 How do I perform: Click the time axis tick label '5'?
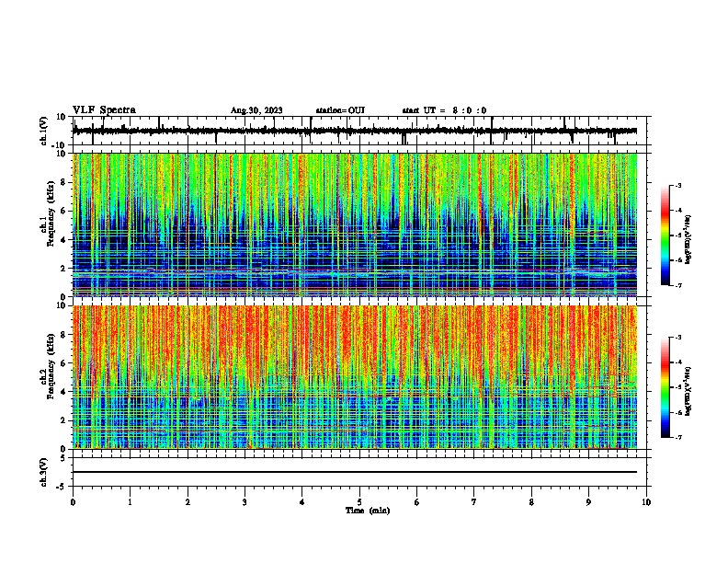point(359,502)
